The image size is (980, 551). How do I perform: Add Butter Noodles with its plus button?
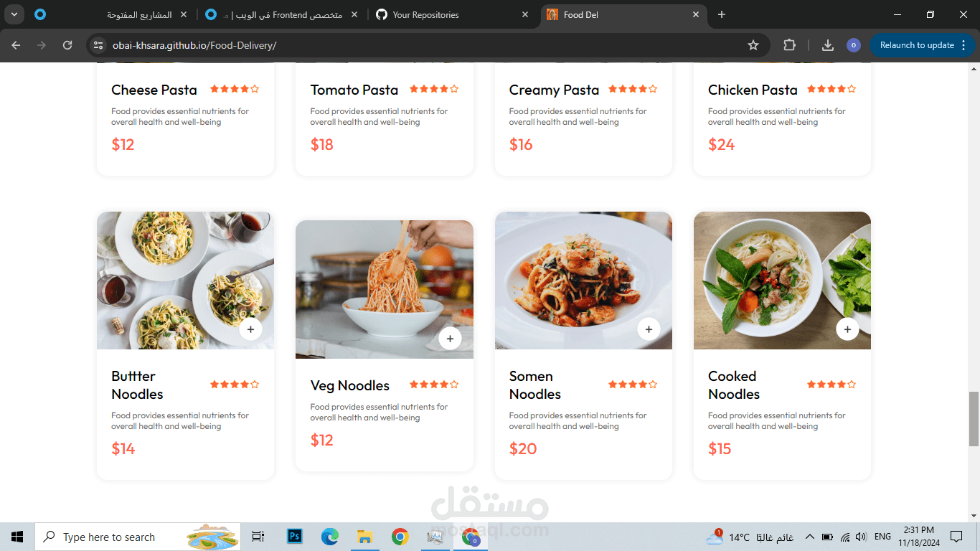(250, 329)
